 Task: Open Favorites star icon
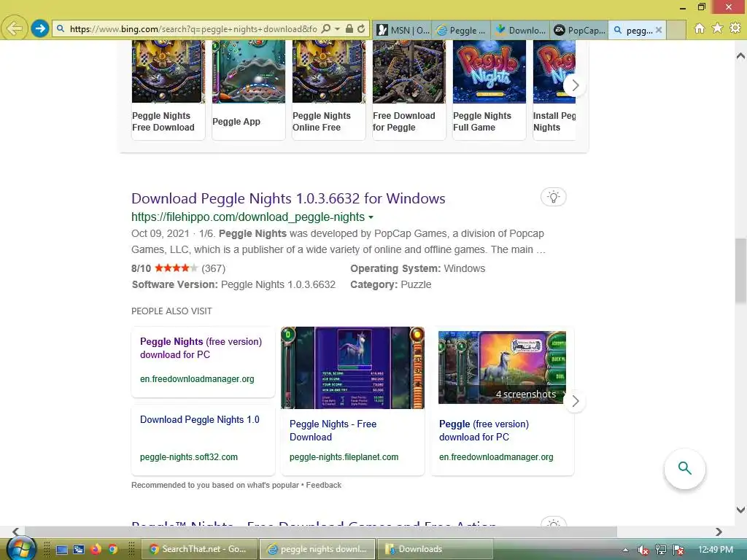[x=718, y=28]
